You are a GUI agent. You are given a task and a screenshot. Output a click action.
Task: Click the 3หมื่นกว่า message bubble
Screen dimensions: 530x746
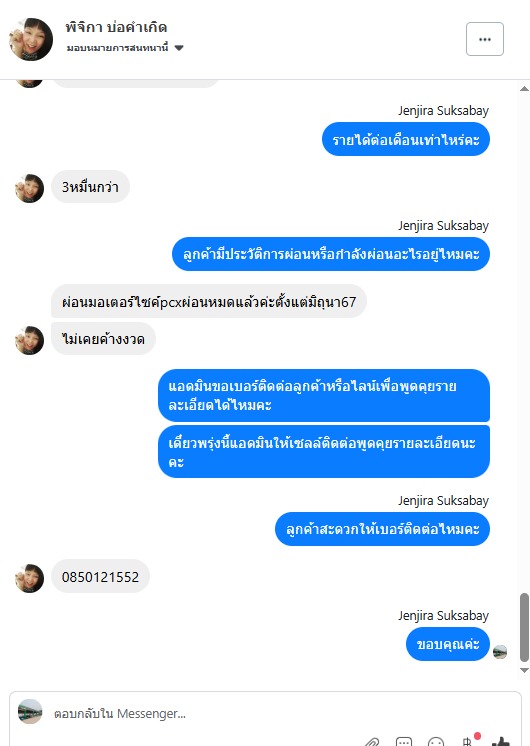pos(90,187)
